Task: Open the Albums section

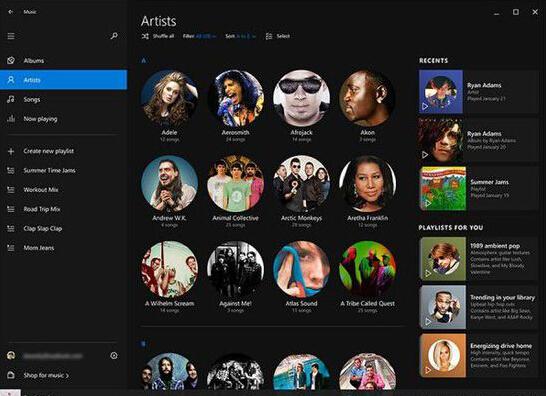Action: point(64,61)
